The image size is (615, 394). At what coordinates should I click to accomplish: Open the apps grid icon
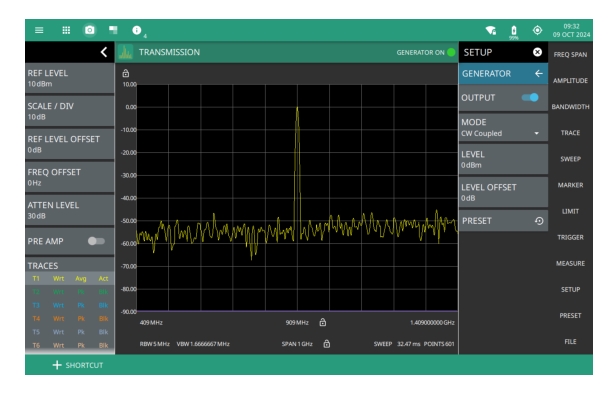click(x=66, y=30)
